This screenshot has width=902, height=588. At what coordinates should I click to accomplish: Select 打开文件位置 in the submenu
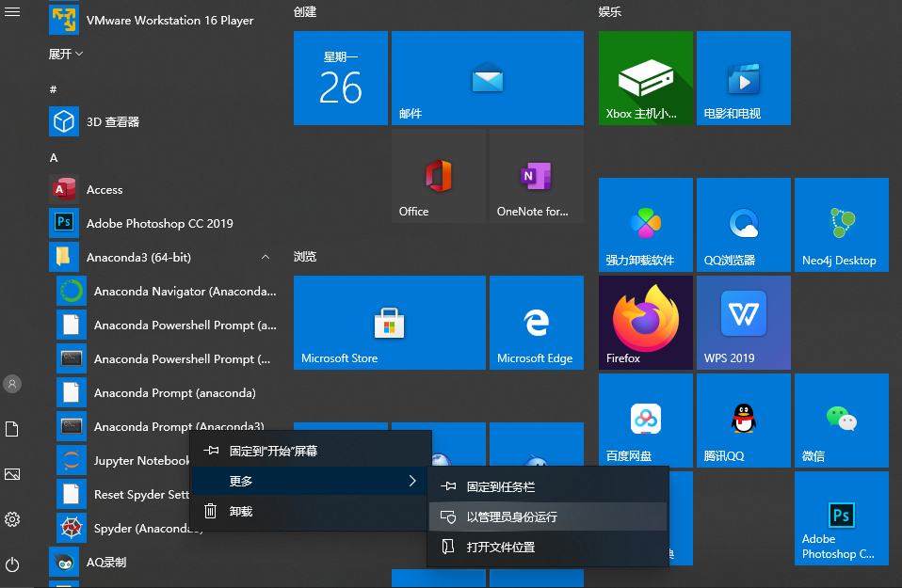(548, 547)
